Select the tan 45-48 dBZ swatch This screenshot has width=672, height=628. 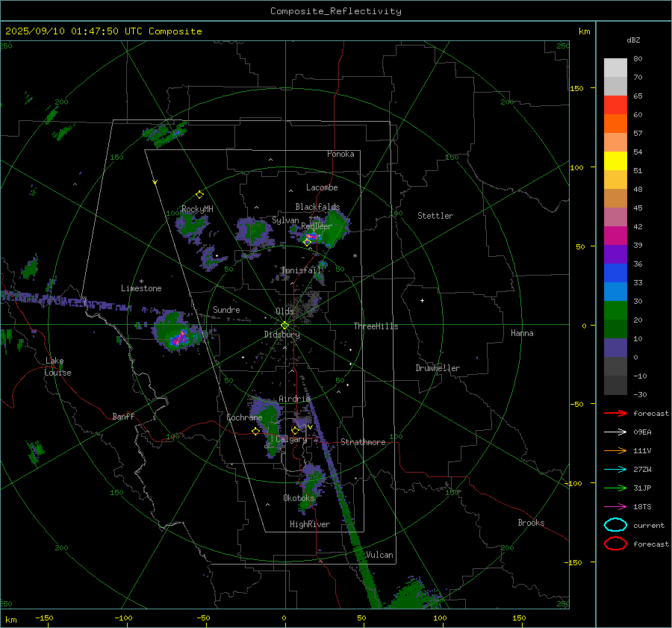click(615, 198)
